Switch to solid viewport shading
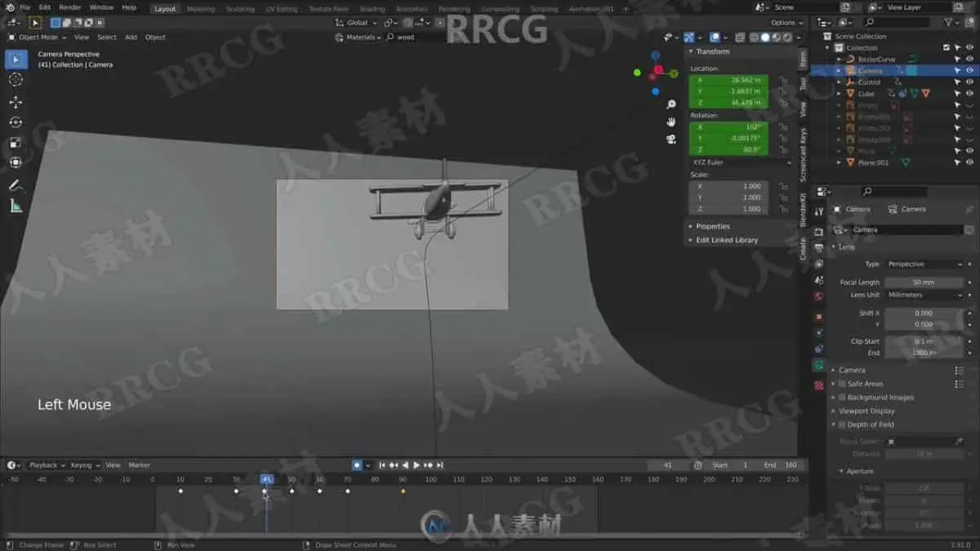 click(x=765, y=38)
